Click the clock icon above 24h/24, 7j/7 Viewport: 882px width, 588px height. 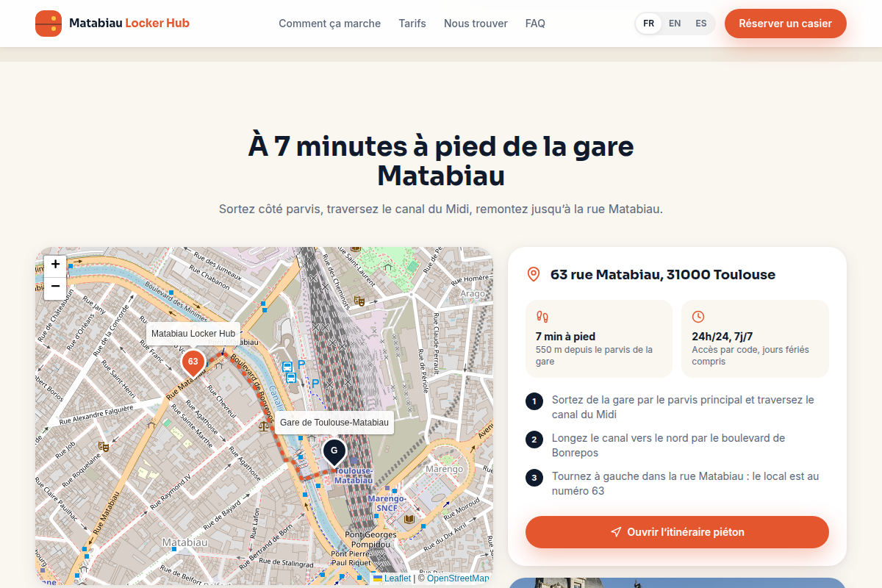(698, 317)
